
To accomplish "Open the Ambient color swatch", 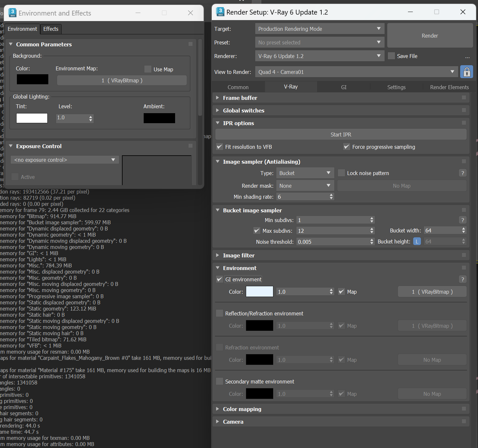I will (159, 118).
